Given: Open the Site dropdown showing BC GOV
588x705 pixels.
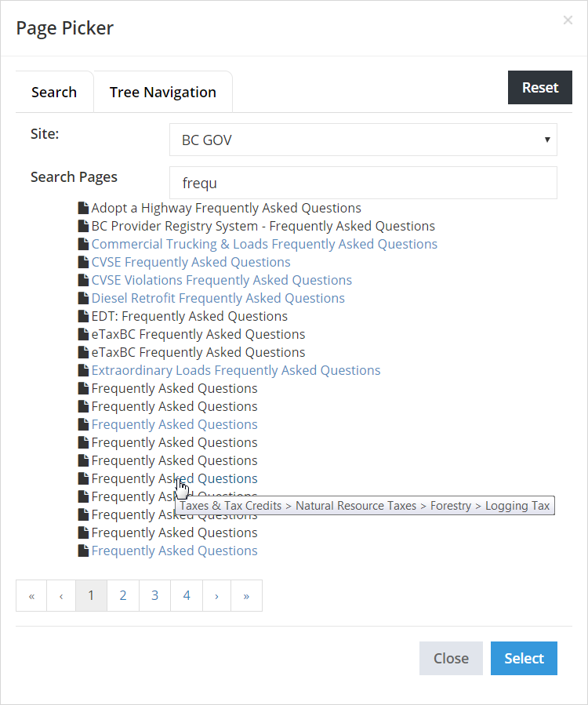Looking at the screenshot, I should tap(363, 140).
